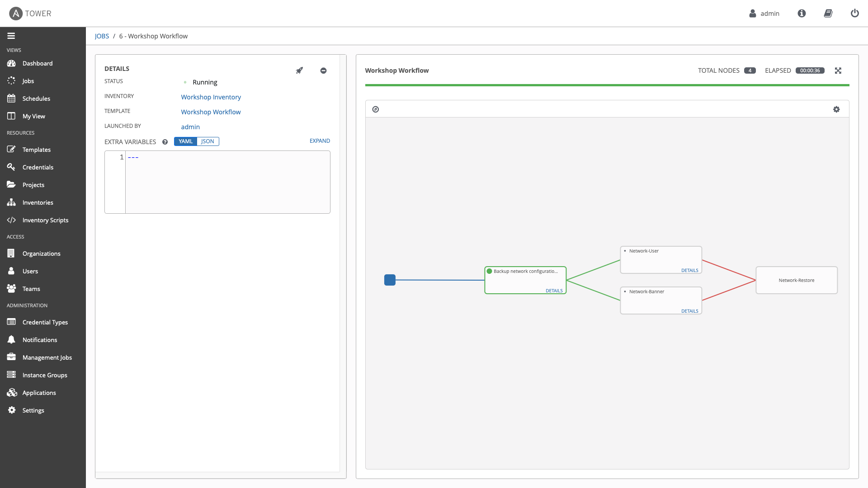Click the Inventory Scripts code icon
Screen dimensions: 868x488
[11, 220]
